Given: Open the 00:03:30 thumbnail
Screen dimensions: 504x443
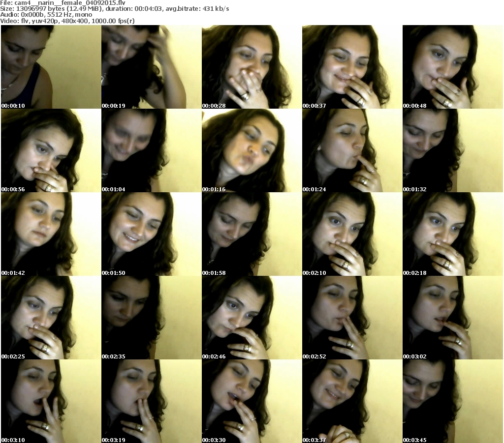Looking at the screenshot, I should click(x=252, y=401).
